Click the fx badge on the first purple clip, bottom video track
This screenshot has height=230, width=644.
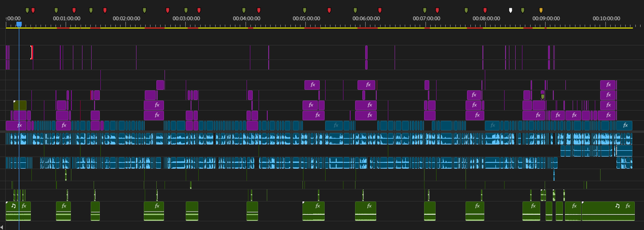coord(20,126)
